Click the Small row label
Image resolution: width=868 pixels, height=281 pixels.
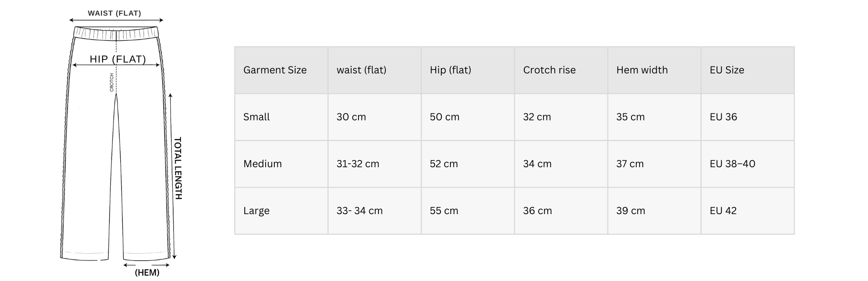point(256,117)
